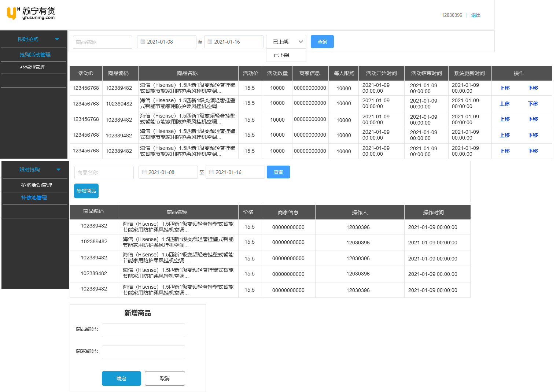The height and width of the screenshot is (392, 560).
Task: Click operator 12030396 in the first lower table row
Action: coord(358,227)
